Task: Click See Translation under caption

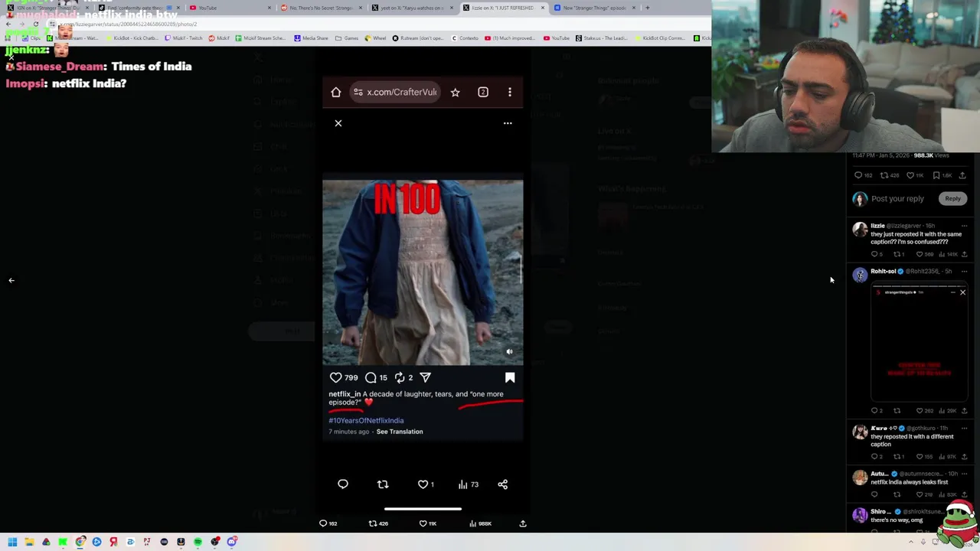Action: 400,432
